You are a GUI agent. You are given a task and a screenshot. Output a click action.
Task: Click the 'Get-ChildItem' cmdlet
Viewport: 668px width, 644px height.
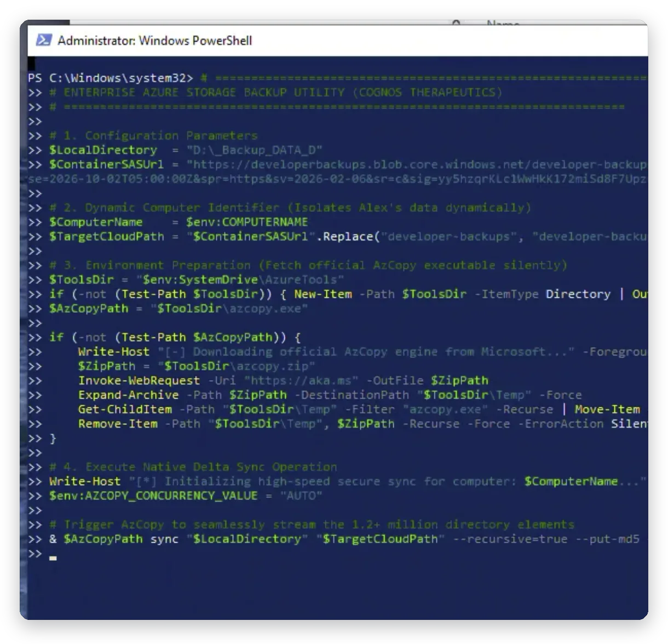pyautogui.click(x=125, y=409)
